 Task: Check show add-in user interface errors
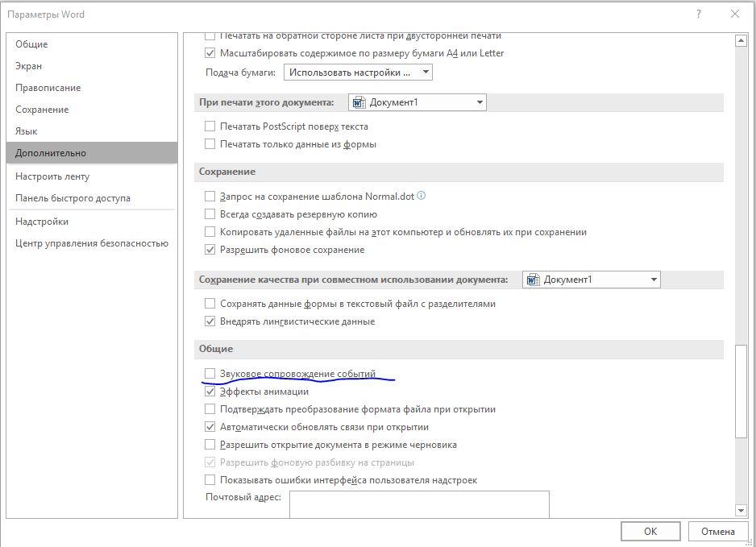[x=210, y=480]
